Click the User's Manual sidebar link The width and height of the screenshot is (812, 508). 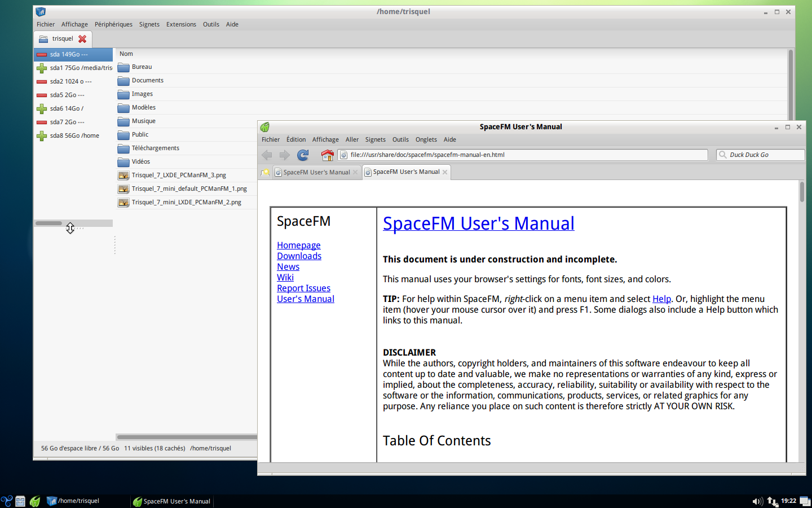(306, 299)
